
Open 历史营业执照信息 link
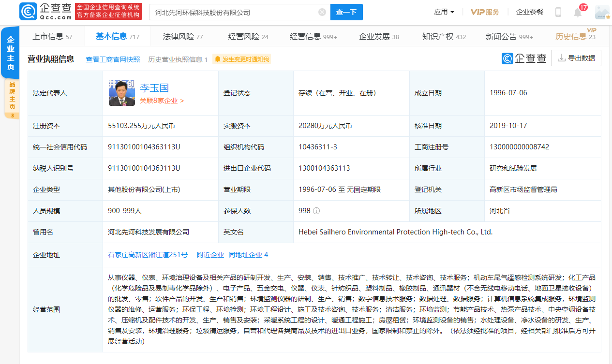[178, 59]
